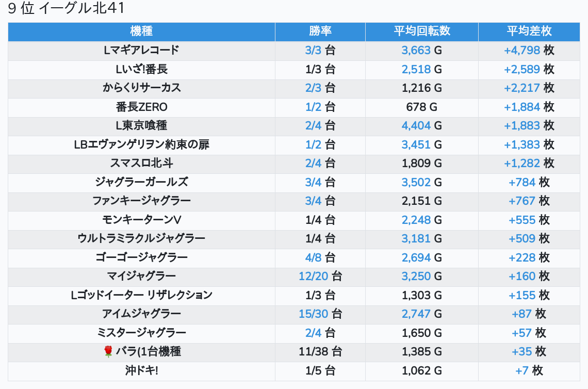Select the heading 9 位 イーグル北41

pos(66,8)
